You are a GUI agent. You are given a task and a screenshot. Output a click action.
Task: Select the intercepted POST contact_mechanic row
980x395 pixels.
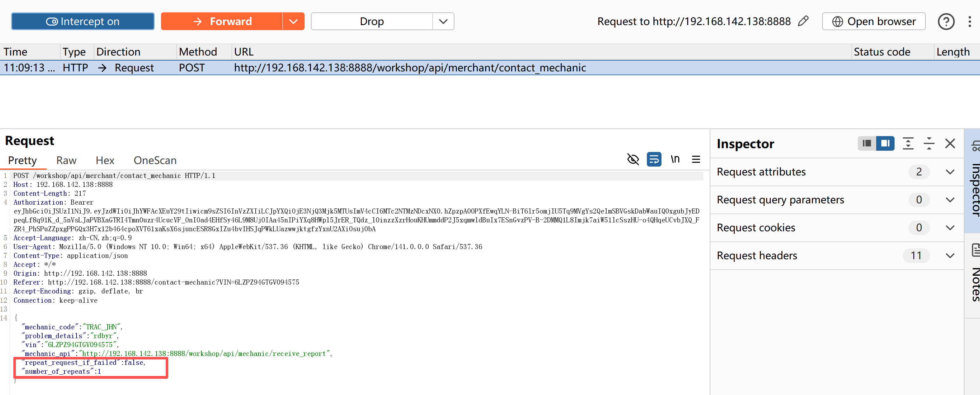[409, 68]
